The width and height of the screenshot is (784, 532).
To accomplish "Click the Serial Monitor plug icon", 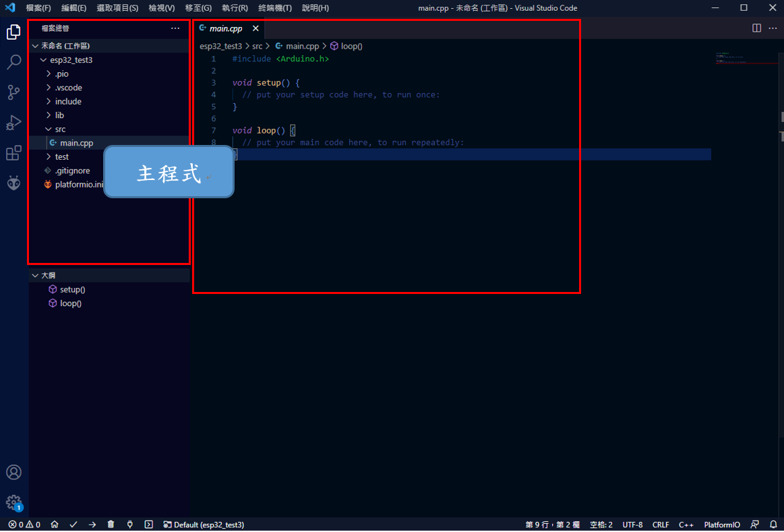I will 130,525.
